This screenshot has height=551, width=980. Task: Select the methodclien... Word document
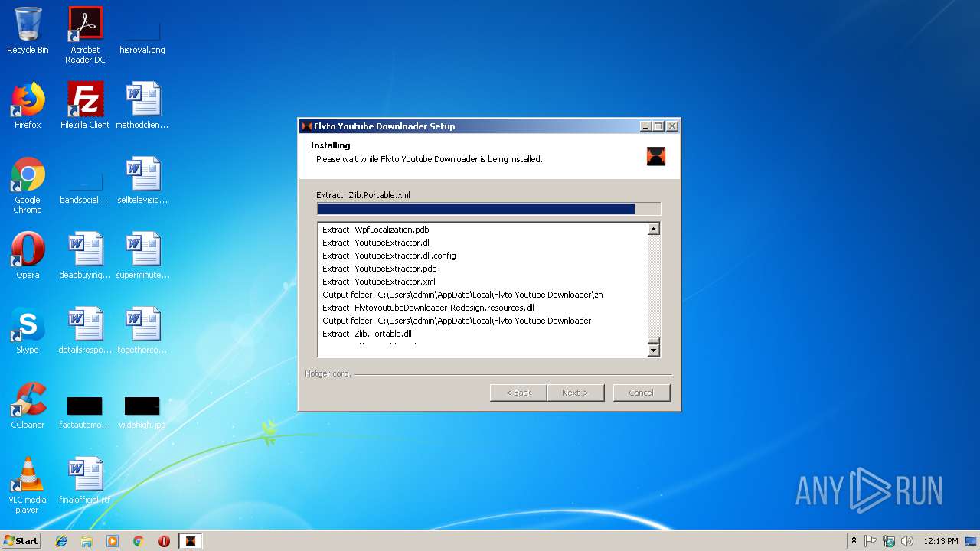coord(142,106)
